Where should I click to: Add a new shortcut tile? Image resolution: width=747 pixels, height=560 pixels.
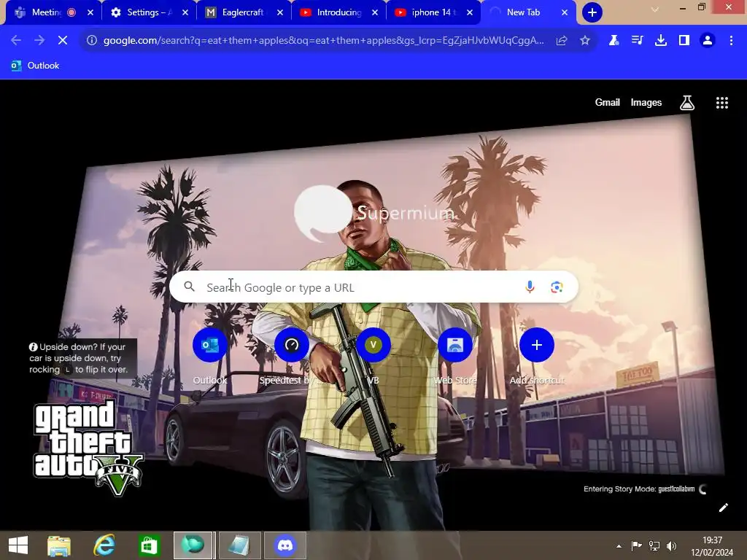tap(536, 356)
